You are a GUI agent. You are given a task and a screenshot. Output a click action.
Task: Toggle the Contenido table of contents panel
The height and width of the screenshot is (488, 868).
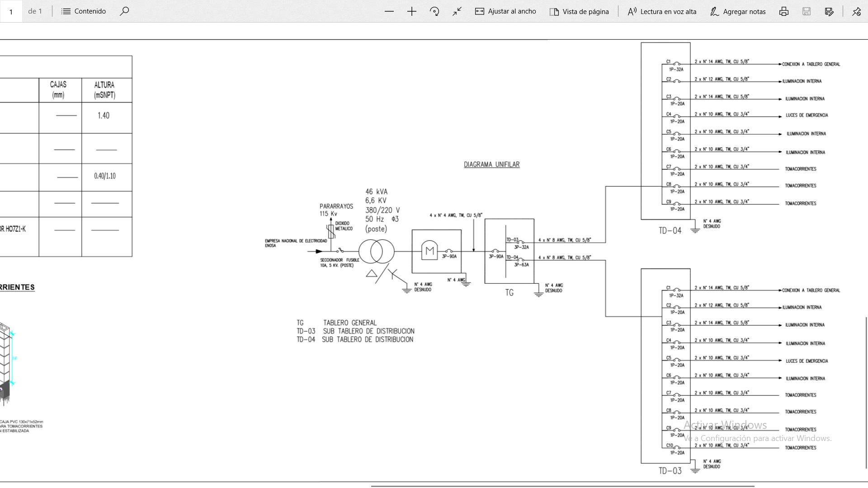[84, 11]
